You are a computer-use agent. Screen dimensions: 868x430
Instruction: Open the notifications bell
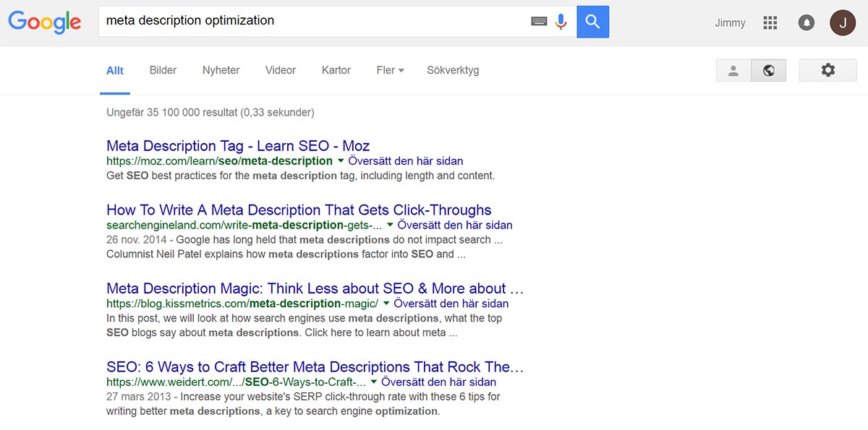click(806, 23)
